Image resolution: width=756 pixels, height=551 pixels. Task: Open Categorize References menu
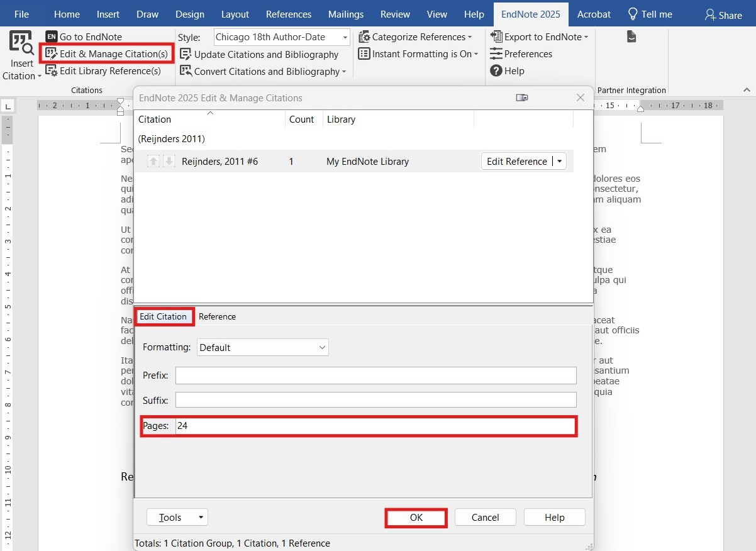pyautogui.click(x=415, y=37)
